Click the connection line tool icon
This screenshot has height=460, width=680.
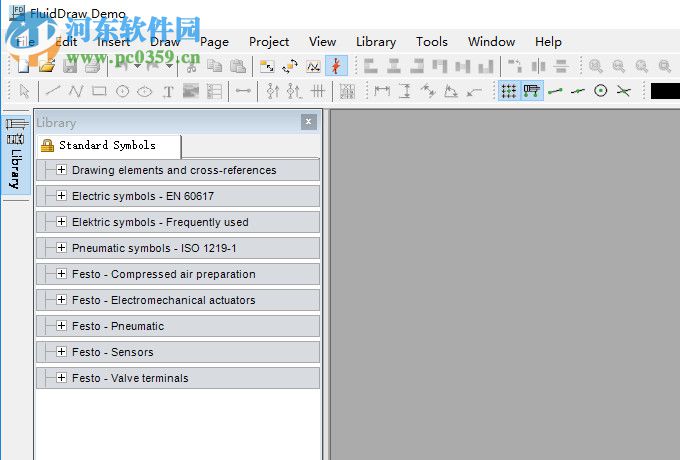(243, 91)
